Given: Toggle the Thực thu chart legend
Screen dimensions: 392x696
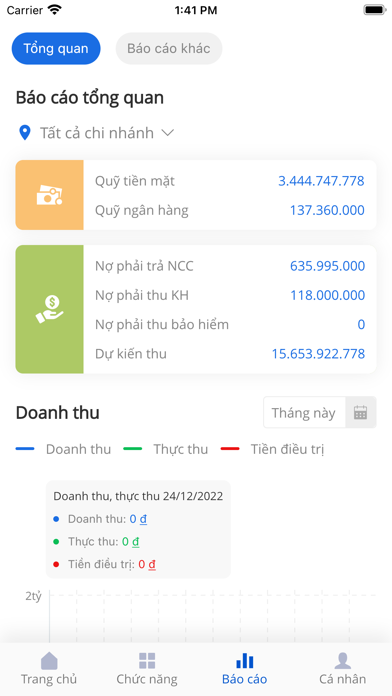Looking at the screenshot, I should tap(166, 449).
